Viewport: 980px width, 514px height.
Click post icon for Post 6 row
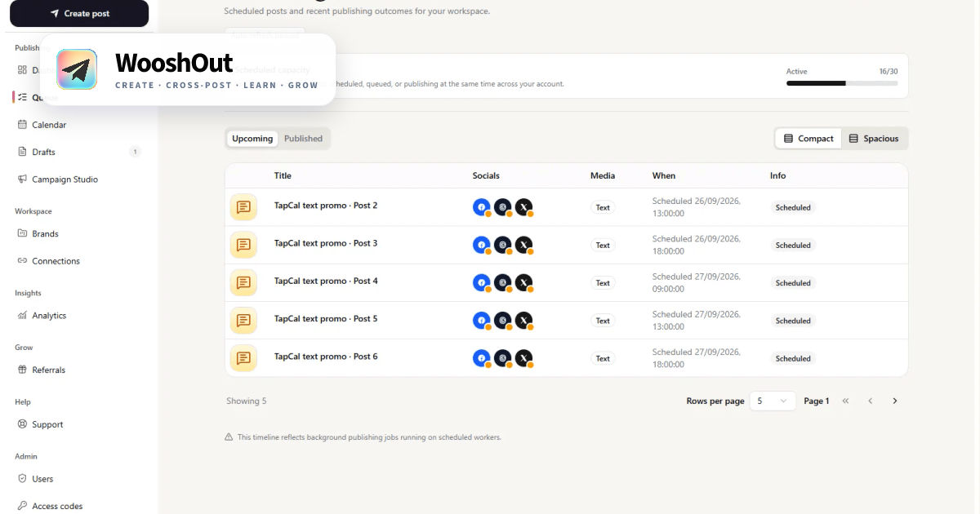click(x=243, y=358)
